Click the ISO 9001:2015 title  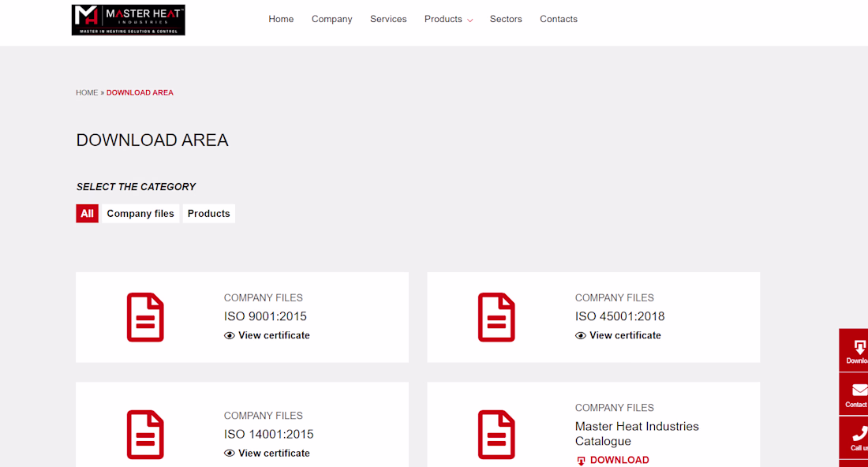[265, 316]
